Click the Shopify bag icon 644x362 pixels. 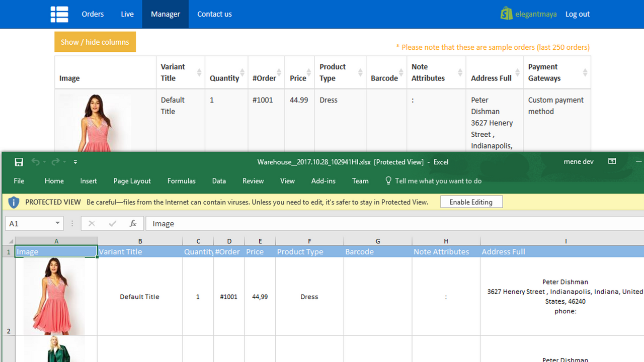click(506, 14)
